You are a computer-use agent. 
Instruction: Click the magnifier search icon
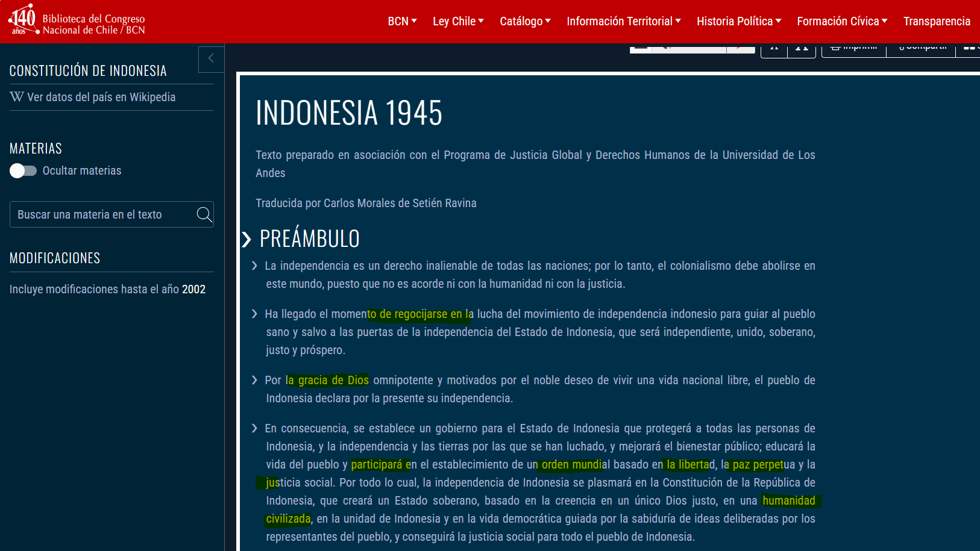click(204, 214)
